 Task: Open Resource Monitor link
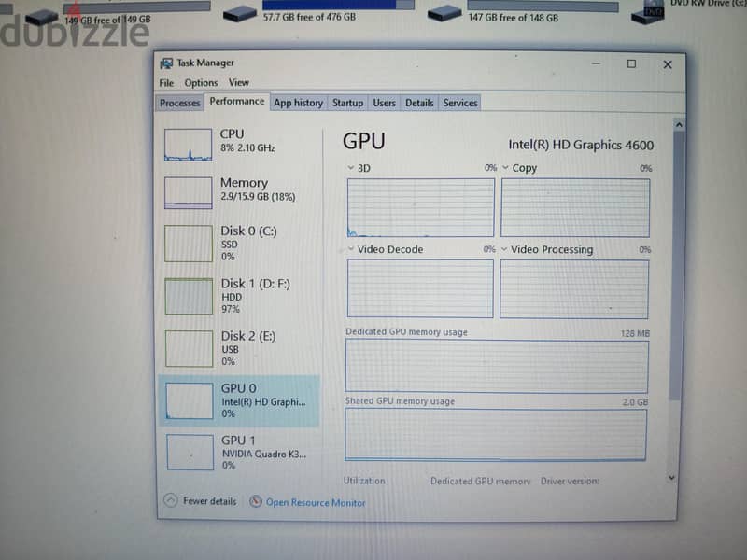tap(316, 502)
